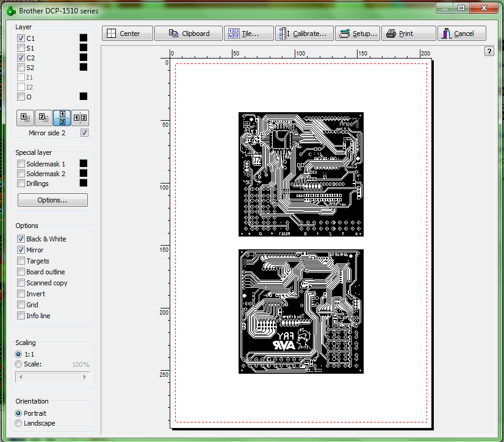Screen dimensions: 504x442
Task: Select side 2 over side 1 layout icon
Action: (43, 118)
